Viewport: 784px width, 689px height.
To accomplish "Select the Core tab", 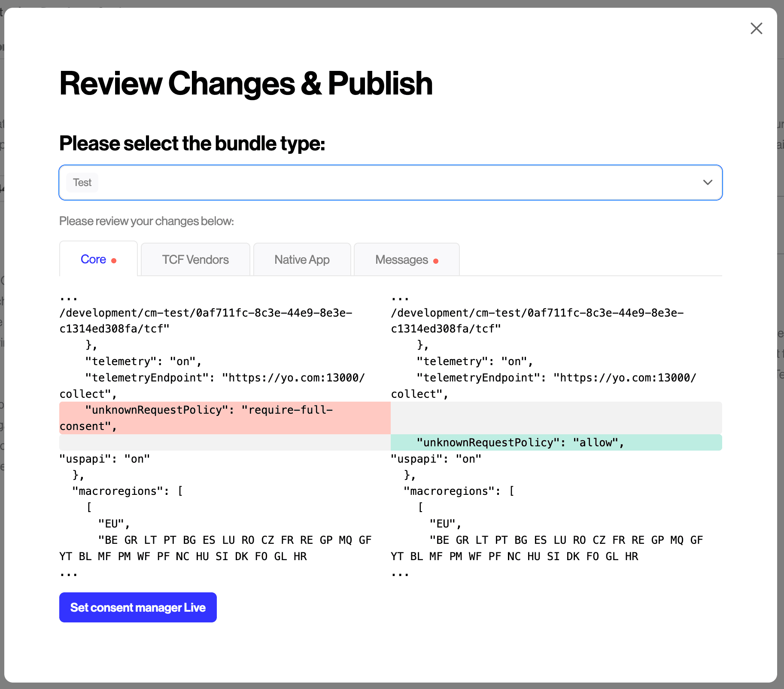I will pyautogui.click(x=94, y=259).
